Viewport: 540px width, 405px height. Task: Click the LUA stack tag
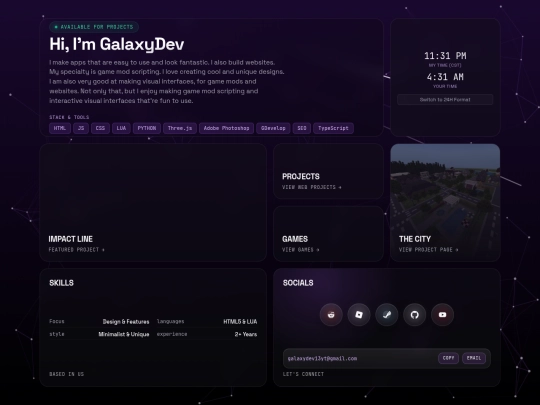click(121, 128)
